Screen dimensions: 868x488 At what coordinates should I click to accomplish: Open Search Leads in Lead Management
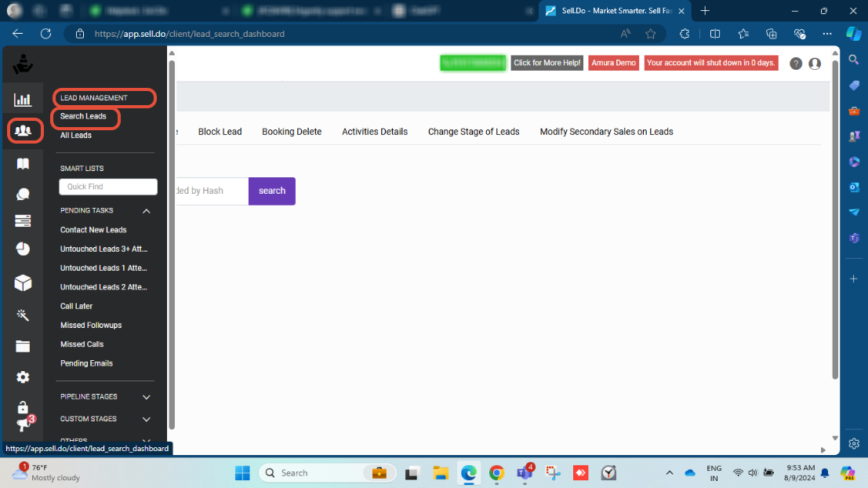(x=83, y=116)
